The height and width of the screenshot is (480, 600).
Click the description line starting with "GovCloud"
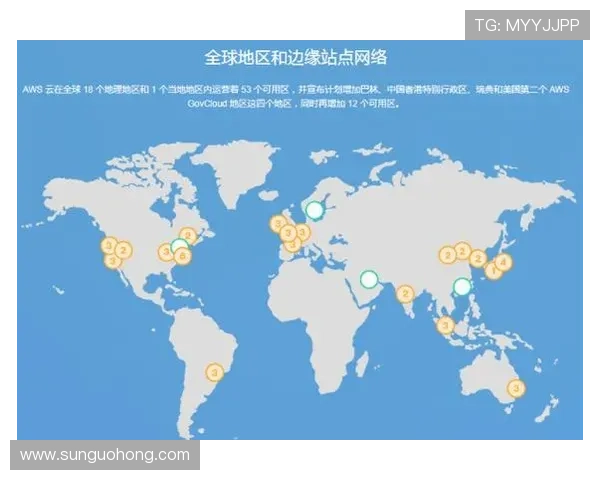click(x=294, y=104)
